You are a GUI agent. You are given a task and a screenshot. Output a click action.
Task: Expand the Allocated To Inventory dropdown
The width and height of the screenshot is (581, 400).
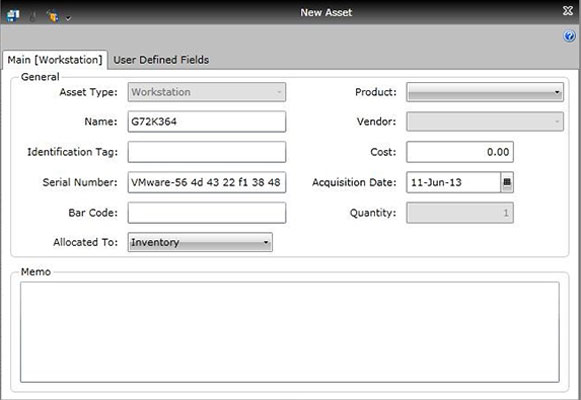(200, 242)
